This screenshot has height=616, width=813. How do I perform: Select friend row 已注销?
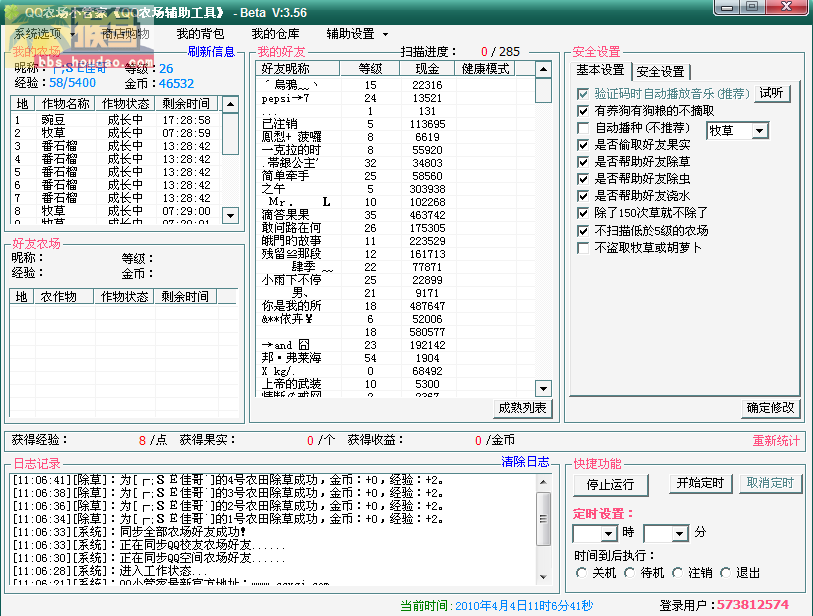click(395, 124)
